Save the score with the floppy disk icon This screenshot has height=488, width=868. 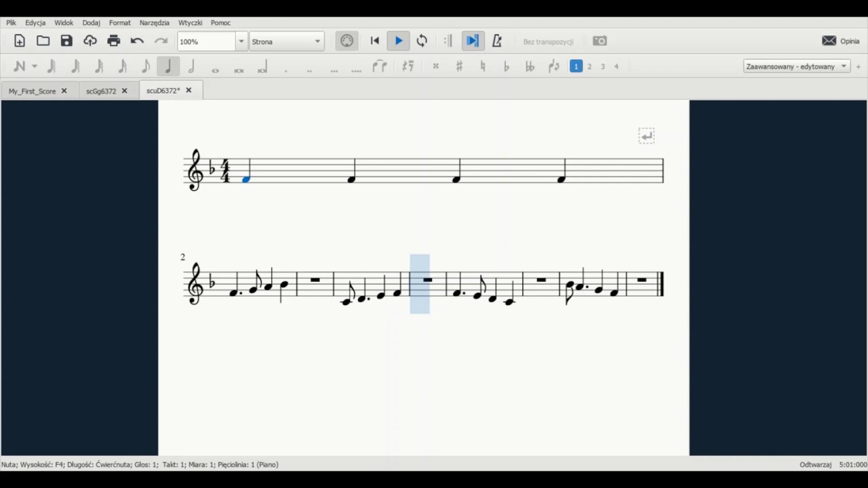coord(66,41)
